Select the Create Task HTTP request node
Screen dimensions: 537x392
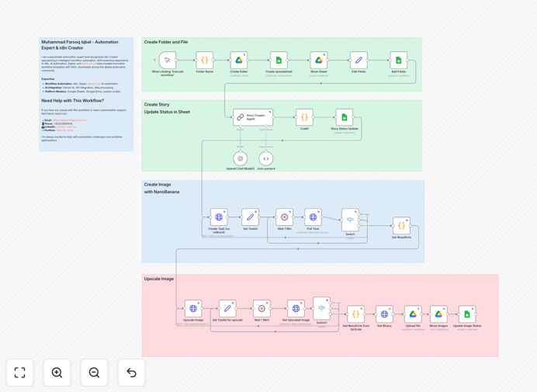point(219,217)
